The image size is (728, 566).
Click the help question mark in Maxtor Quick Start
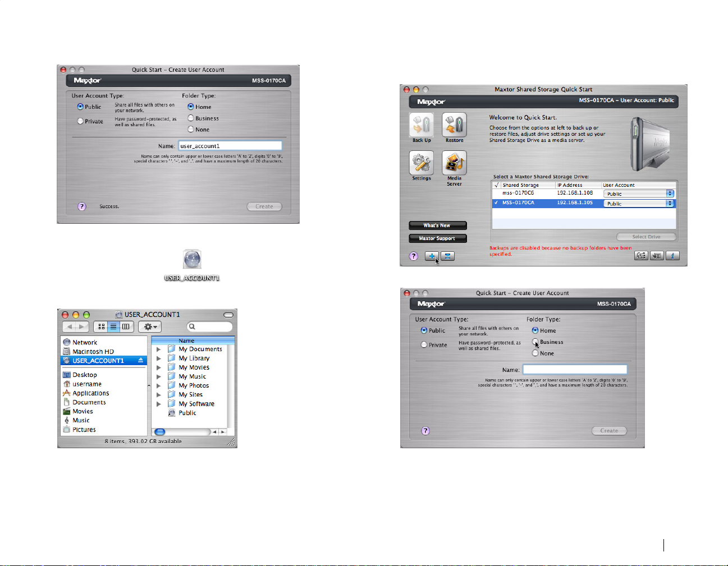point(414,256)
